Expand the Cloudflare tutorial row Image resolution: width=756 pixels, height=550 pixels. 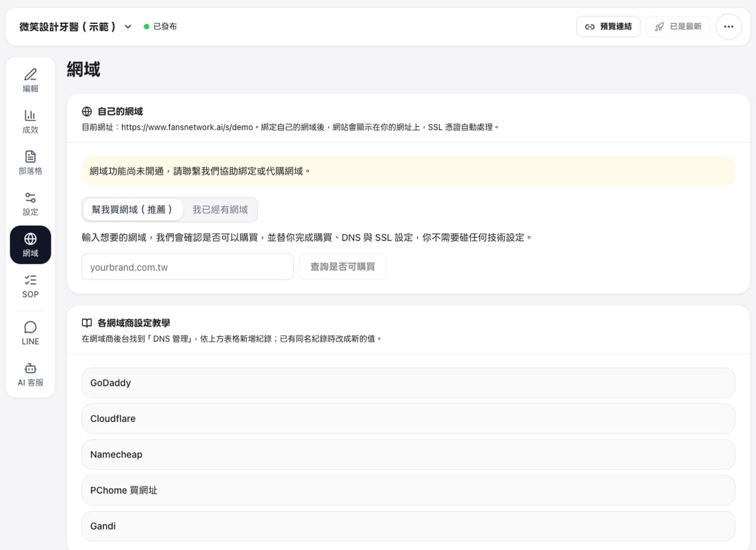click(408, 418)
